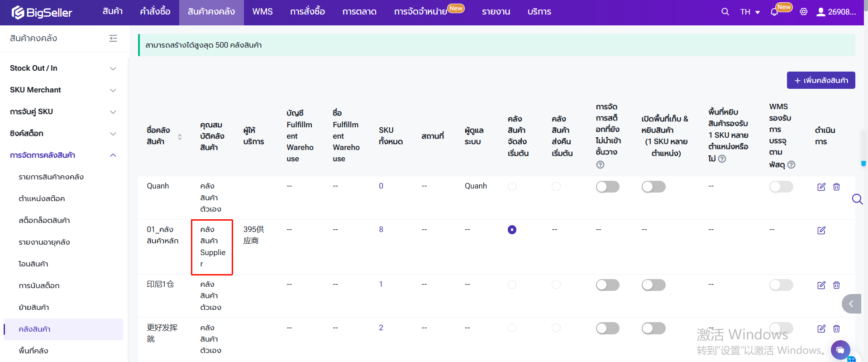The image size is (868, 362).
Task: Click the search magnifier icon in top bar
Action: pos(725,12)
